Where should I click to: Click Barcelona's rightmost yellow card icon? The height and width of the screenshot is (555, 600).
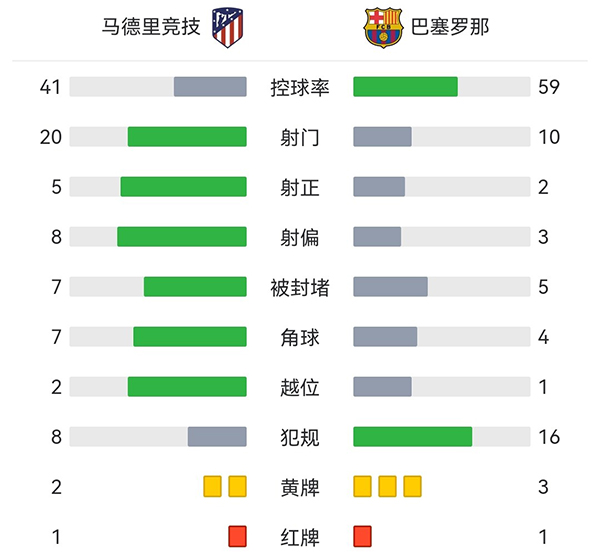[412, 487]
